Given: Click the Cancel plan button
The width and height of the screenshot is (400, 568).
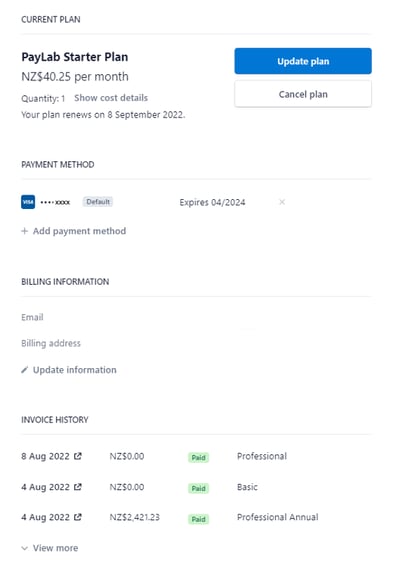Looking at the screenshot, I should 303,94.
